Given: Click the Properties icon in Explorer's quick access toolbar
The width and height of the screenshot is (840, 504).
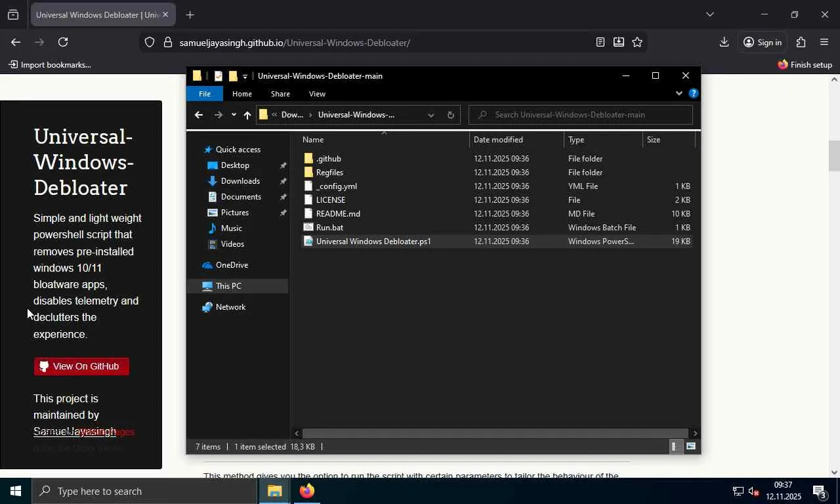Looking at the screenshot, I should click(219, 76).
